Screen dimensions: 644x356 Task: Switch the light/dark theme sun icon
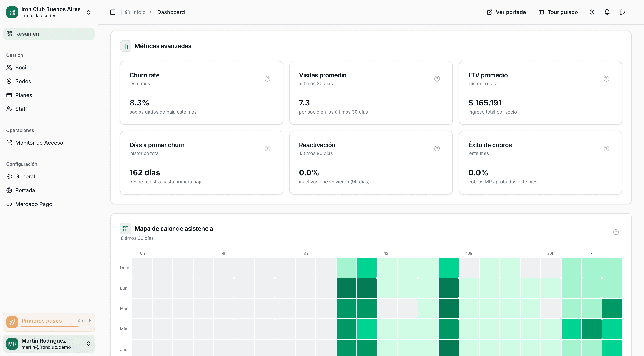591,12
